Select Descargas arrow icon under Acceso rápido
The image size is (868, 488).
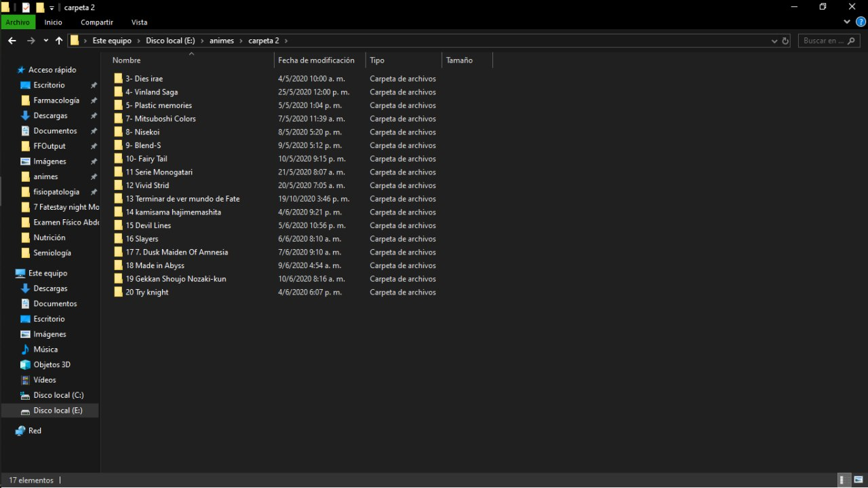pyautogui.click(x=26, y=115)
